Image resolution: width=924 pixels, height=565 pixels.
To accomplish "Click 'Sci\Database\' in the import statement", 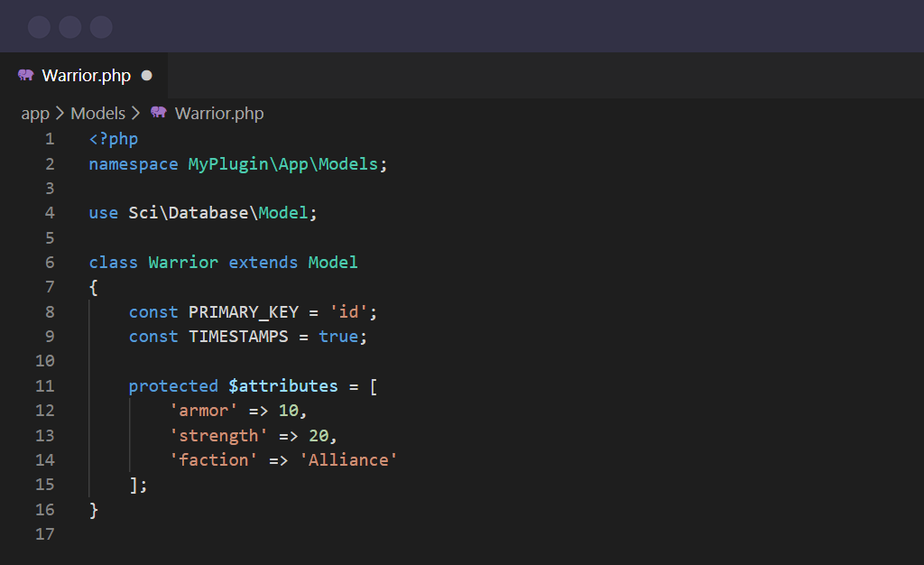I will click(x=193, y=213).
